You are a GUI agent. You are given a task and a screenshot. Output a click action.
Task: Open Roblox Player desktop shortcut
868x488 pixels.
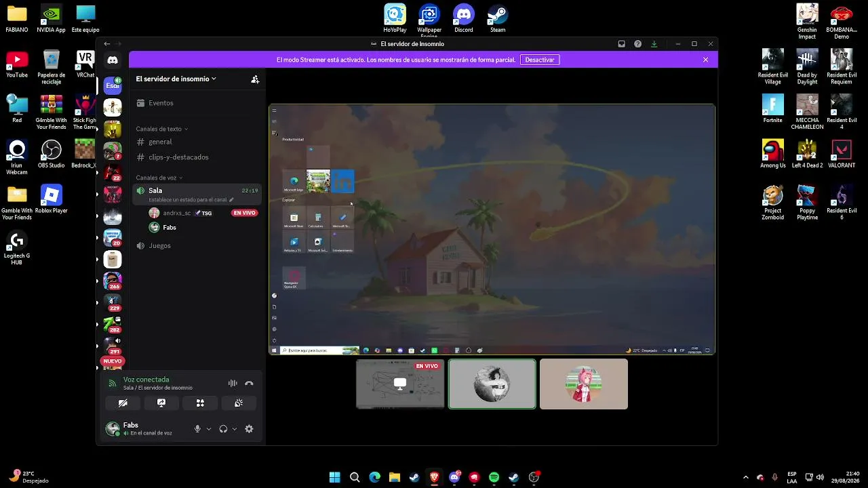pyautogui.click(x=52, y=199)
